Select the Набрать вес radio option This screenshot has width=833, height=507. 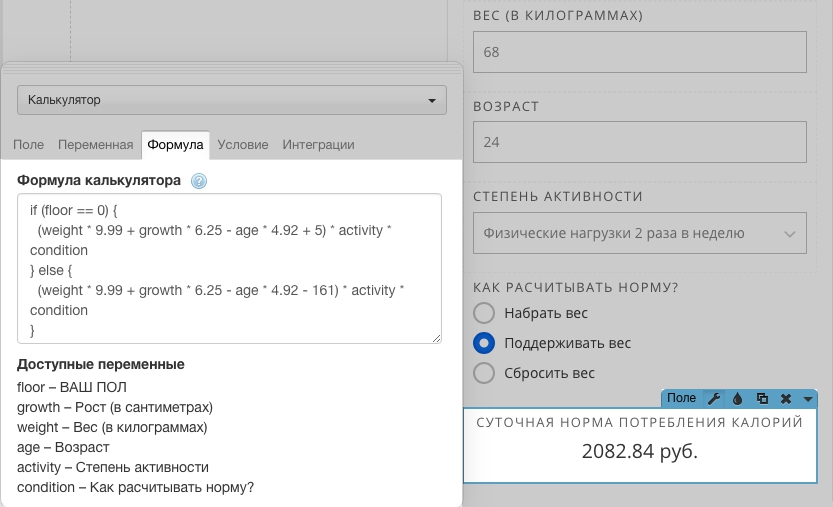point(484,313)
